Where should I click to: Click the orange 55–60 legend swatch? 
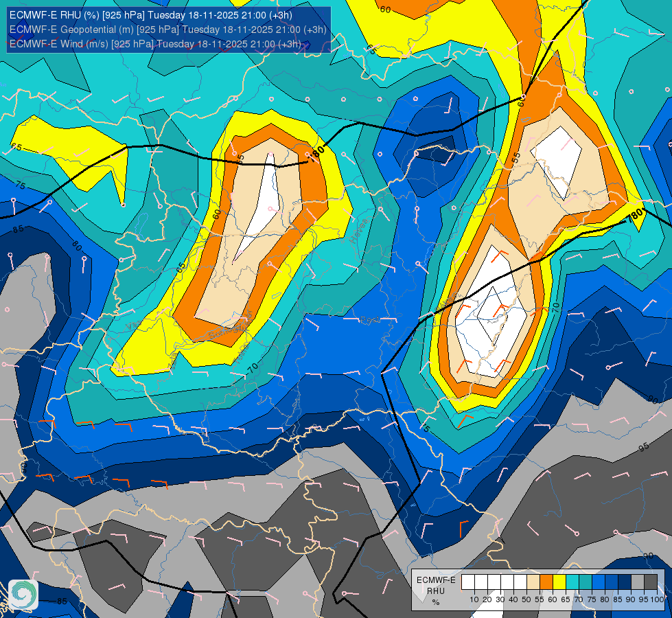pos(546,582)
